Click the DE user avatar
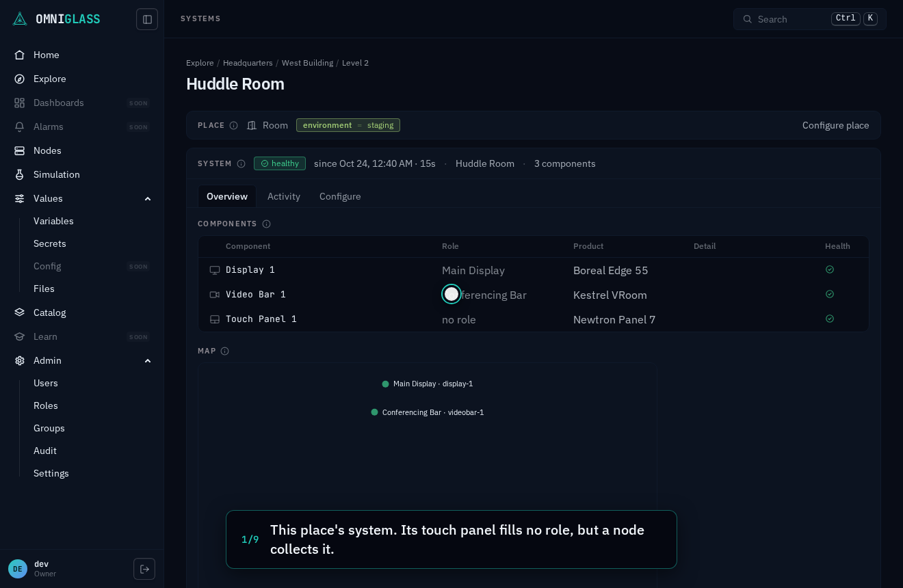The width and height of the screenshot is (903, 588). click(18, 569)
